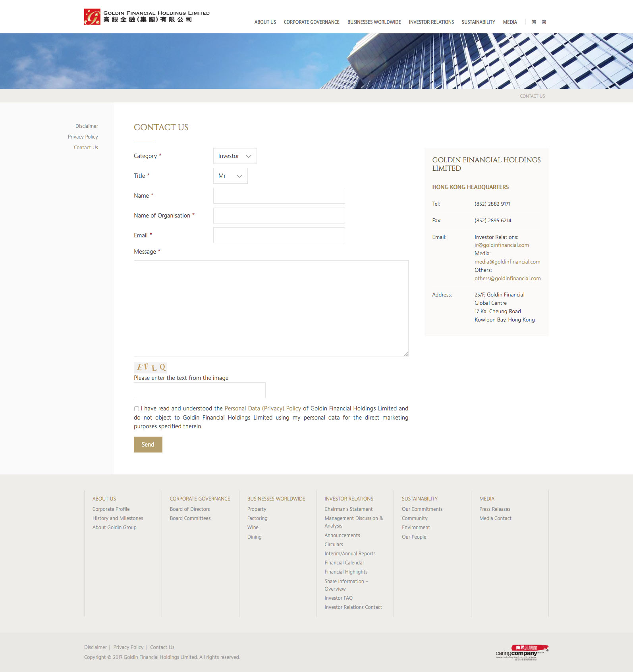Viewport: 633px width, 672px height.
Task: Open Announcements footer link
Action: [x=342, y=535]
